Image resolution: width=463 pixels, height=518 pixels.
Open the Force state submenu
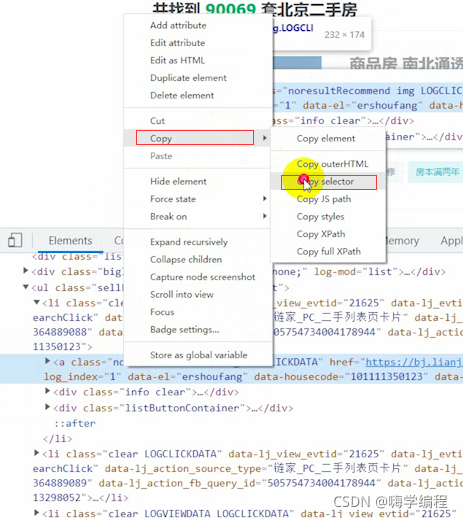[x=173, y=199]
